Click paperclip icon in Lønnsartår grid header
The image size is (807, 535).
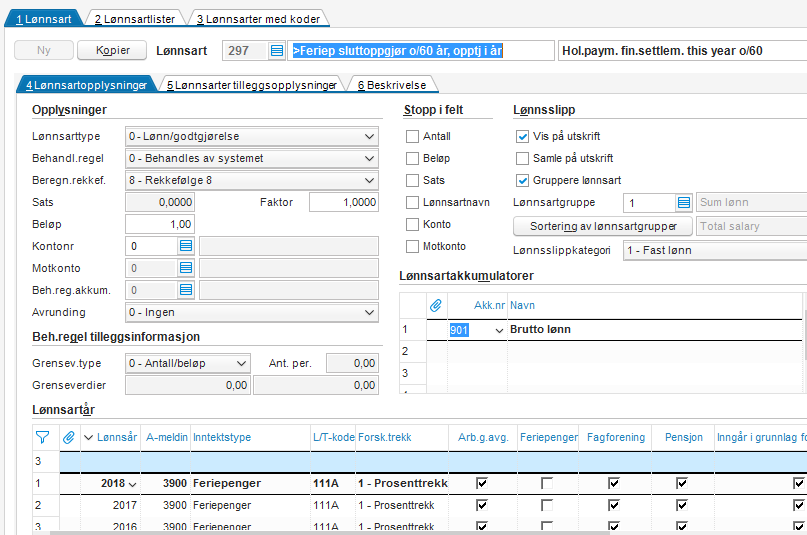coord(68,437)
